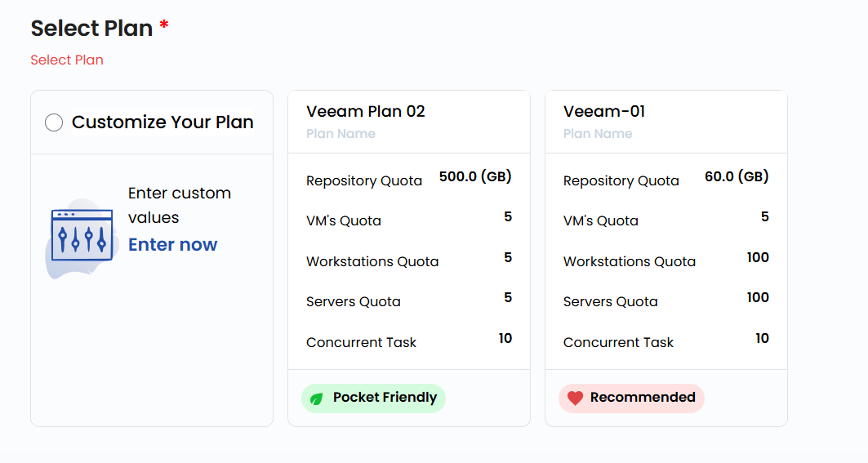This screenshot has width=868, height=463.
Task: Open the Enter now link
Action: tap(172, 245)
